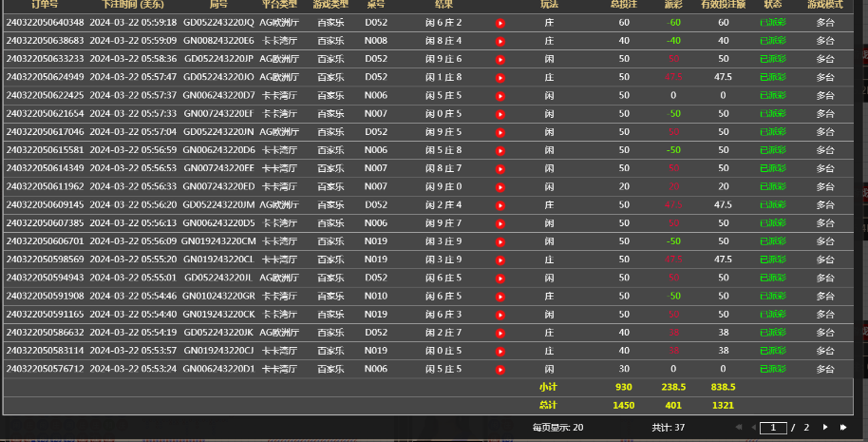The image size is (868, 442).
Task: Jump to the last page of records
Action: tap(843, 428)
